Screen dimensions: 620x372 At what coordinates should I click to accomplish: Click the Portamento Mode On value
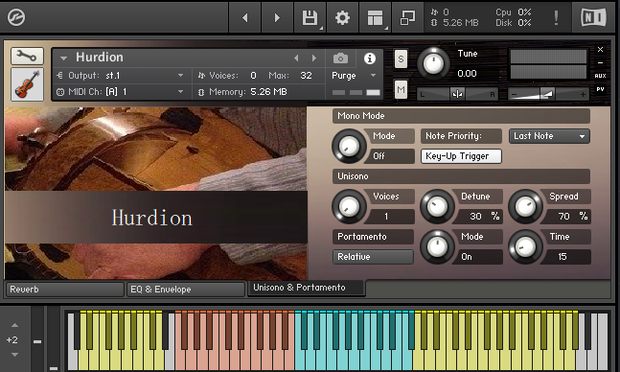(x=467, y=257)
